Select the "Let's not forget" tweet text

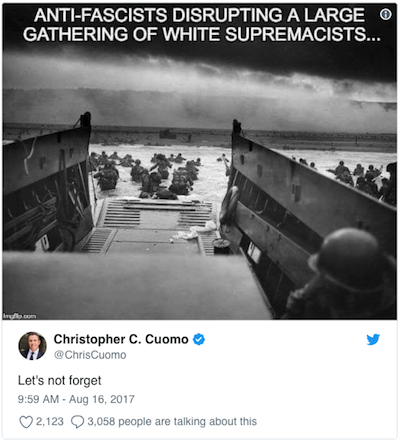[59, 380]
